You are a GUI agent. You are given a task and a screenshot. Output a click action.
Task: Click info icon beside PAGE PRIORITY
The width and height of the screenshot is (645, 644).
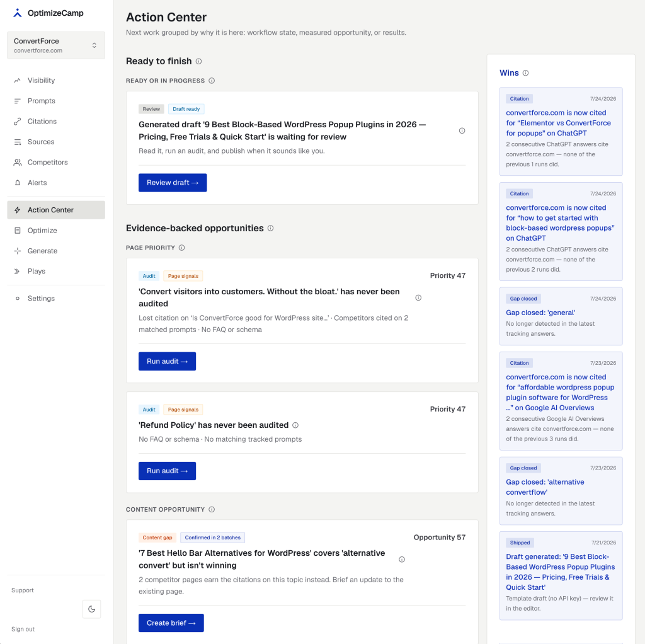click(182, 248)
